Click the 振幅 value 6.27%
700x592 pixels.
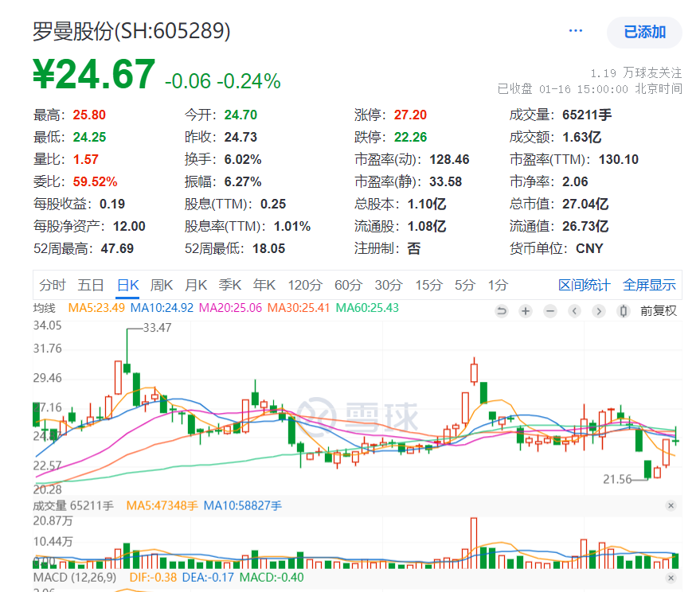[243, 182]
